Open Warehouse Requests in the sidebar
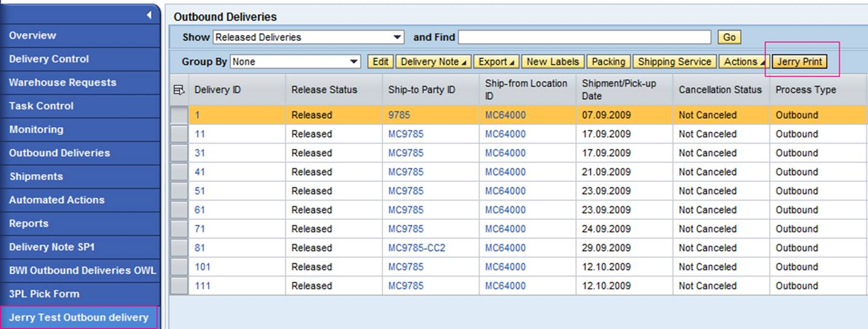Screen dimensions: 868x329 click(x=80, y=83)
